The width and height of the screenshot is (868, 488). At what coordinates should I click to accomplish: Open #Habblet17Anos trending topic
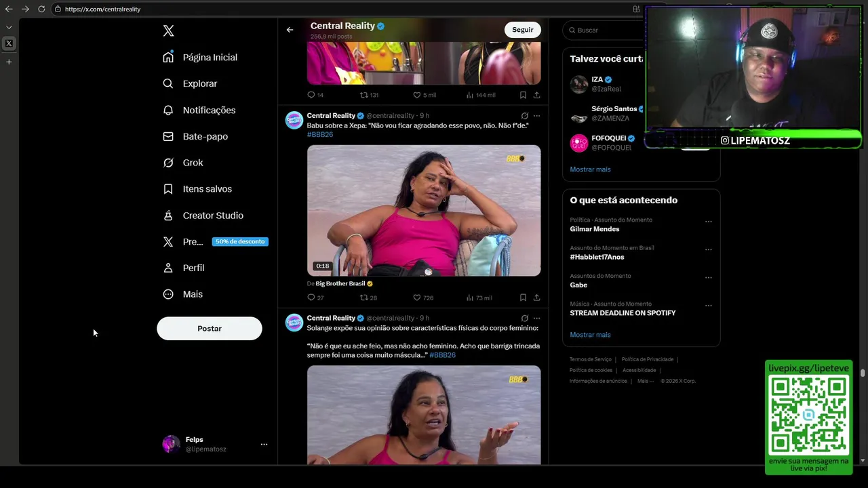point(597,257)
